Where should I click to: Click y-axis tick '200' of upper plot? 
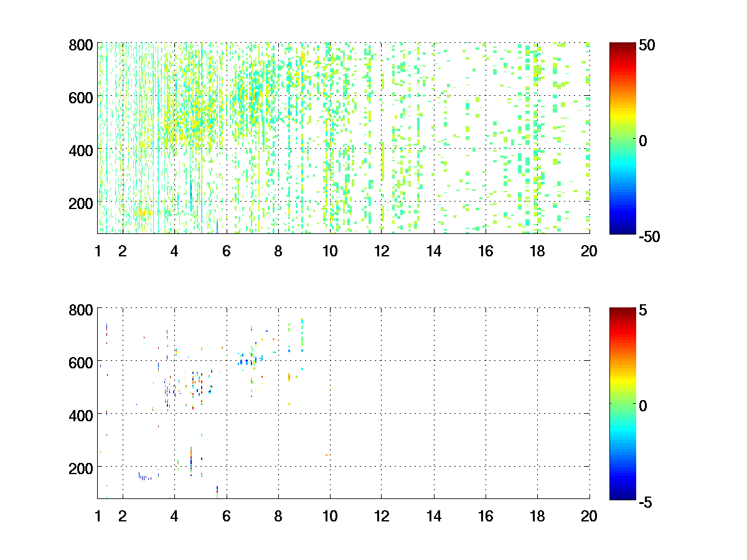82,203
